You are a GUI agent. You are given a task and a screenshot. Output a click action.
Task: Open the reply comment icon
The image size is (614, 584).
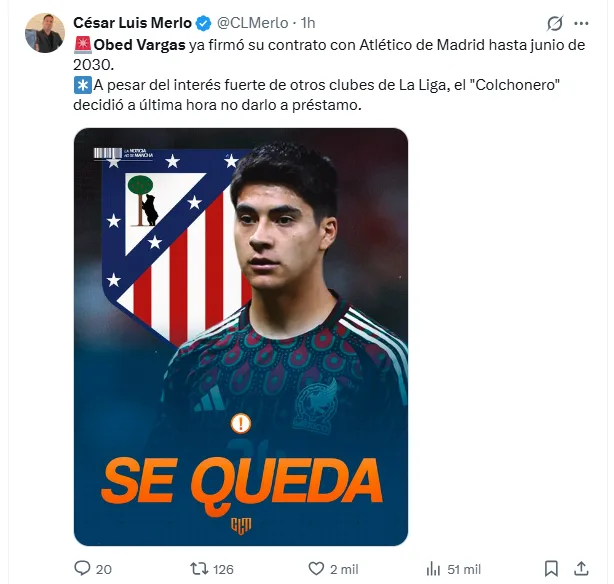click(x=82, y=568)
